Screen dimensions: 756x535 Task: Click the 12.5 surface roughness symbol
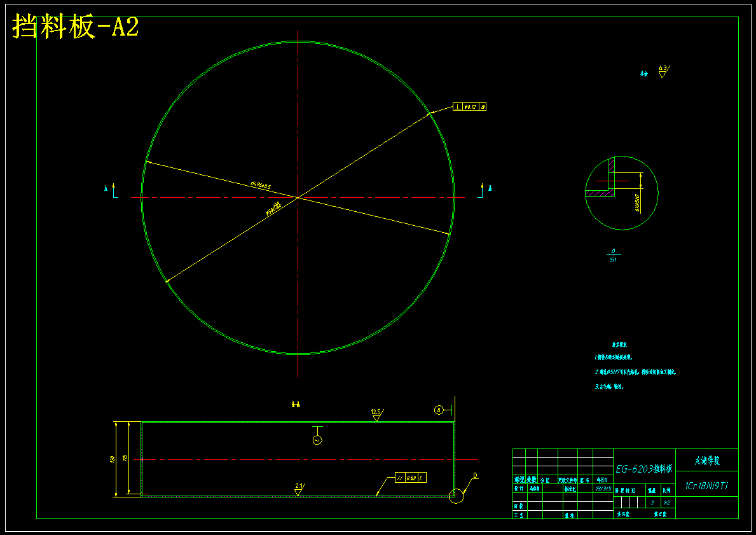click(377, 415)
